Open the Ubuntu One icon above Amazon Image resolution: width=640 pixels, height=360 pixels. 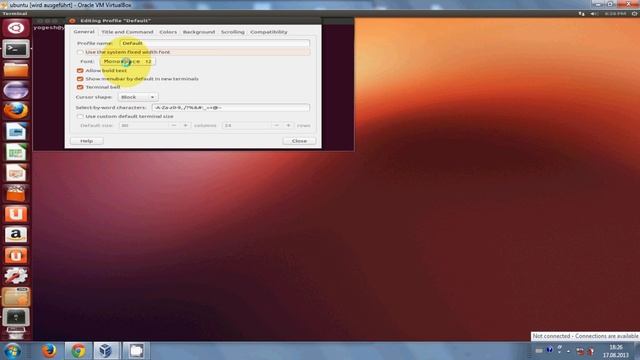pos(16,214)
